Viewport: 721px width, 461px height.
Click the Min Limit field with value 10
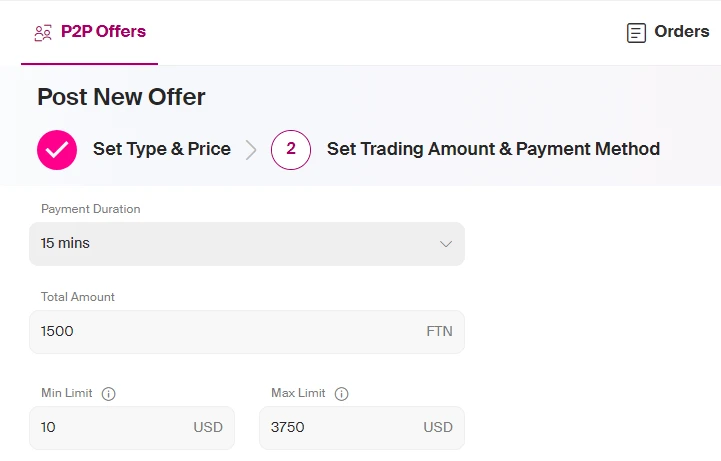pos(132,427)
